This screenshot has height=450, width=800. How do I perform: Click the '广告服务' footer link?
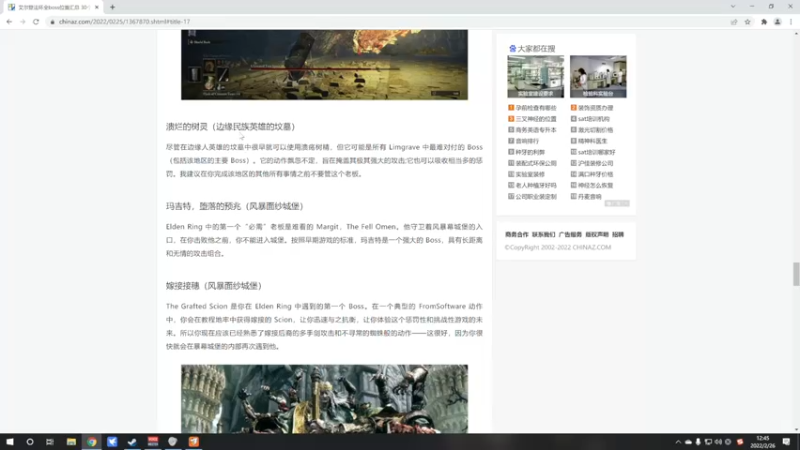tap(570, 235)
